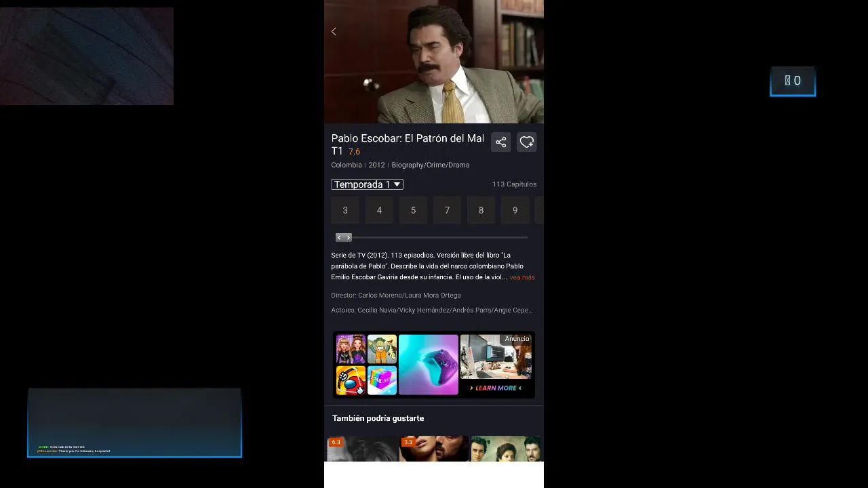This screenshot has height=488, width=868.
Task: Click the Director Carlos Moreno line
Action: tap(396, 296)
